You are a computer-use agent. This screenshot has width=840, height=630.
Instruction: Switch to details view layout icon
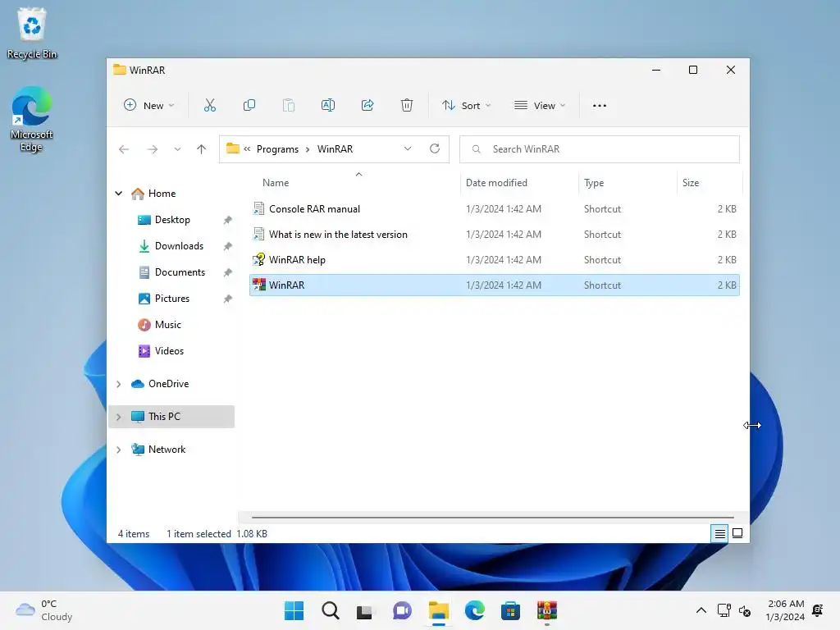click(x=719, y=533)
